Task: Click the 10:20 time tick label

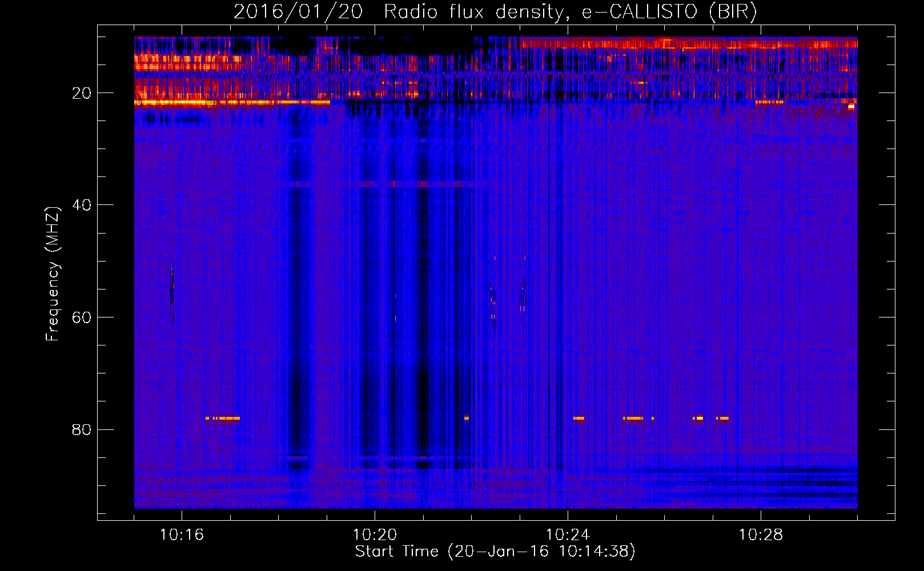Action: coord(375,534)
